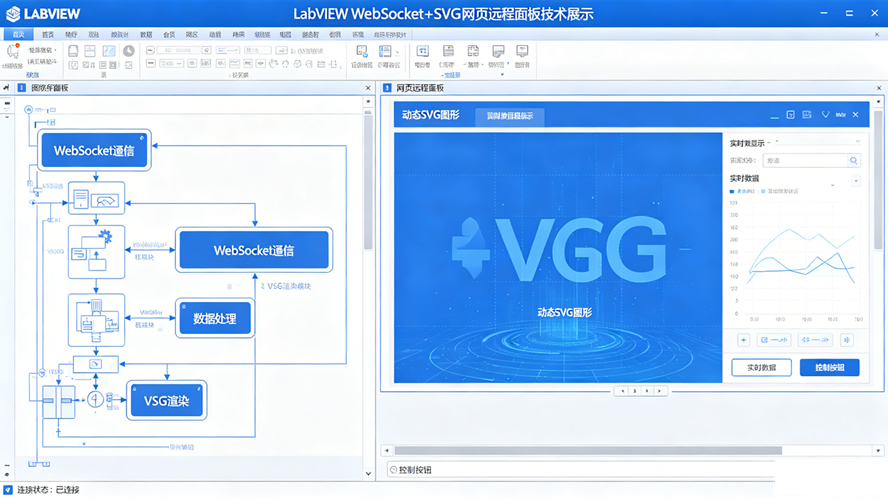
Task: Select the top WebSocket通信 block
Action: (94, 150)
